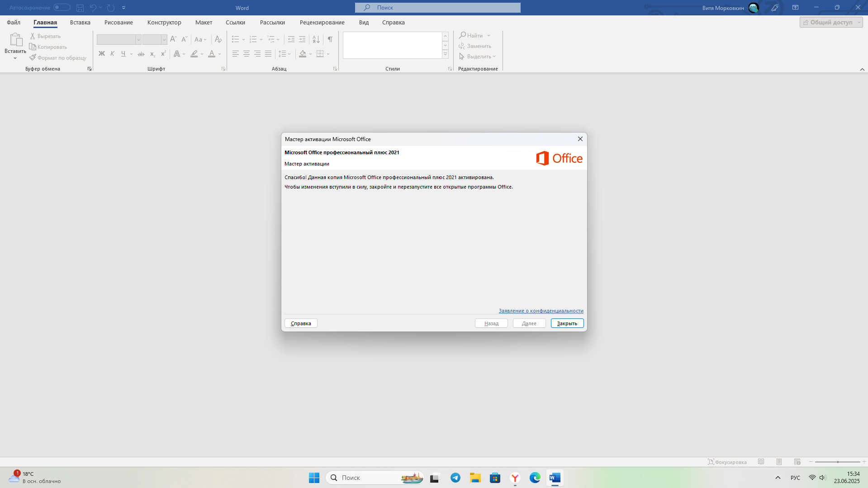Viewport: 868px width, 488px height.
Task: Click the Вставить paste icon
Action: click(15, 40)
